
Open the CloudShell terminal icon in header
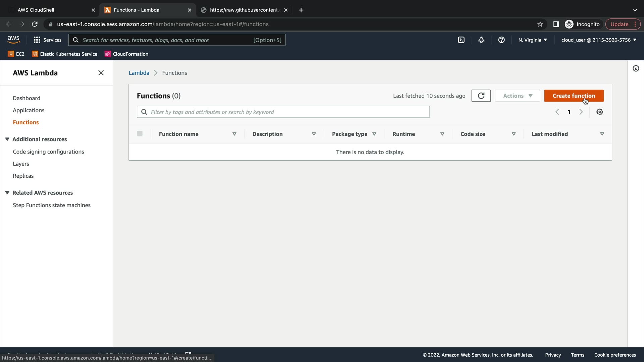pos(461,40)
